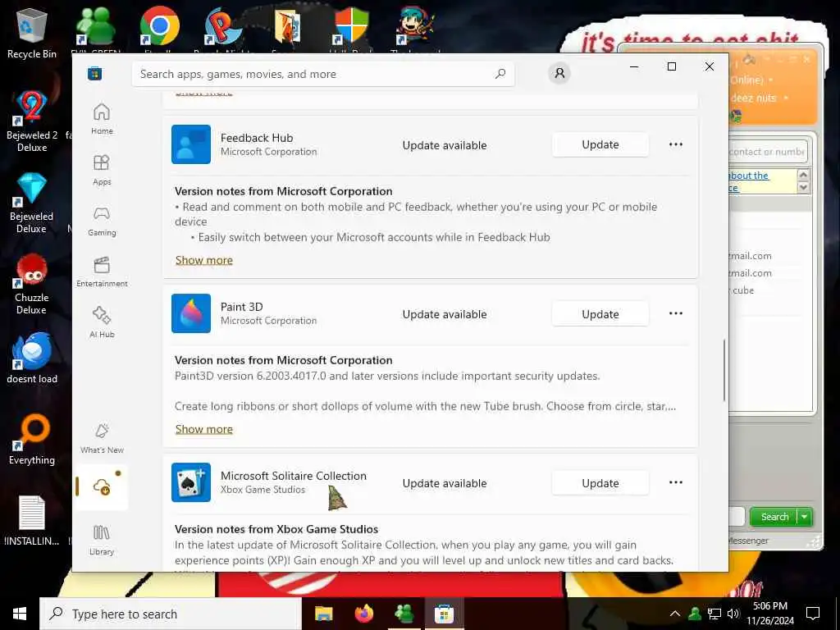Click the green Search button in Messenger
The height and width of the screenshot is (630, 840).
coord(774,517)
